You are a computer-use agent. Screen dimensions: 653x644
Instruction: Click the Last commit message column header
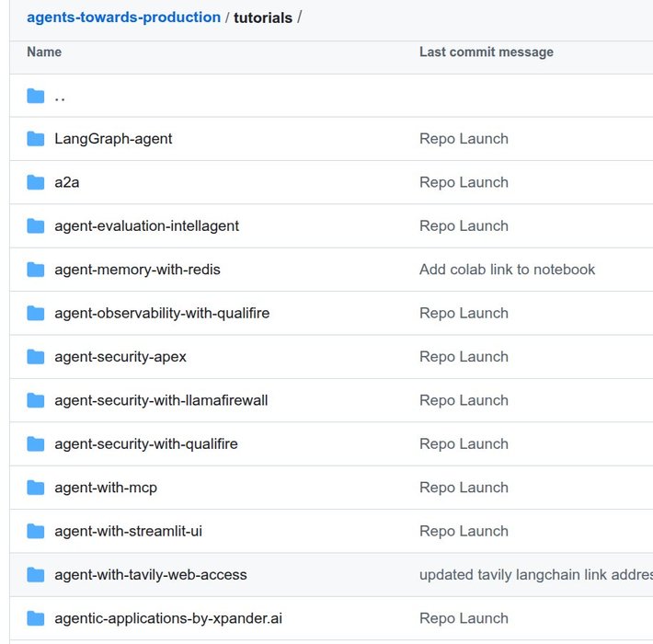click(x=487, y=52)
